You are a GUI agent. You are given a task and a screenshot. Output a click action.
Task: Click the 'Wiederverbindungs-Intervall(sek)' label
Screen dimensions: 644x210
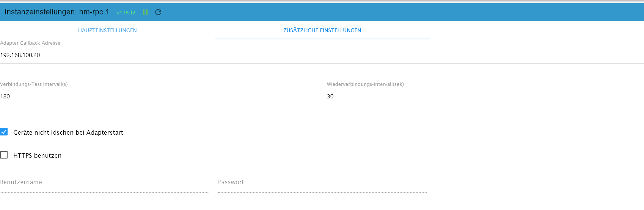365,84
